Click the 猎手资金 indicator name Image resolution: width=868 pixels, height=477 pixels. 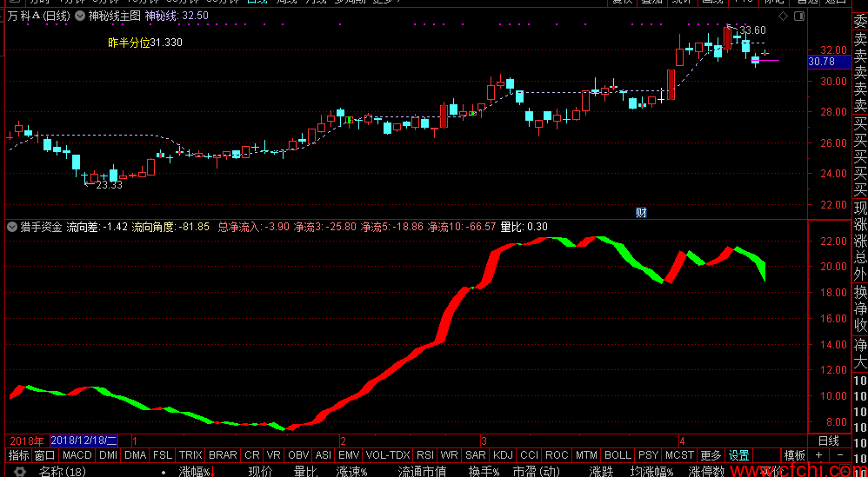coord(42,227)
